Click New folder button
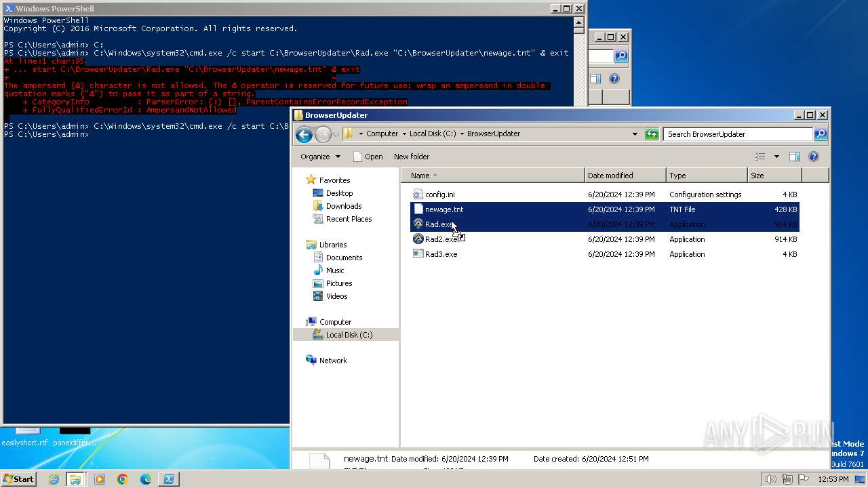This screenshot has width=868, height=488. click(x=412, y=157)
